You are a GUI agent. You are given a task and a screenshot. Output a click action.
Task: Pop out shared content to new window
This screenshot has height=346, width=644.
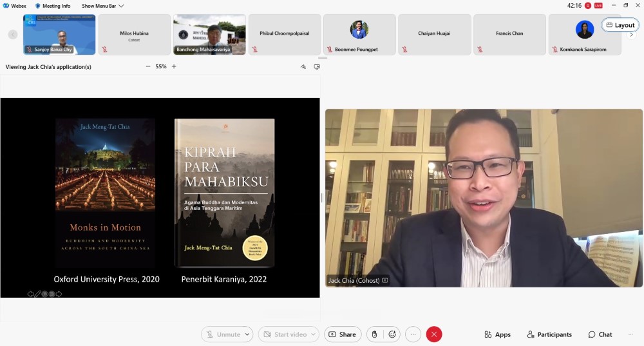[x=317, y=66]
